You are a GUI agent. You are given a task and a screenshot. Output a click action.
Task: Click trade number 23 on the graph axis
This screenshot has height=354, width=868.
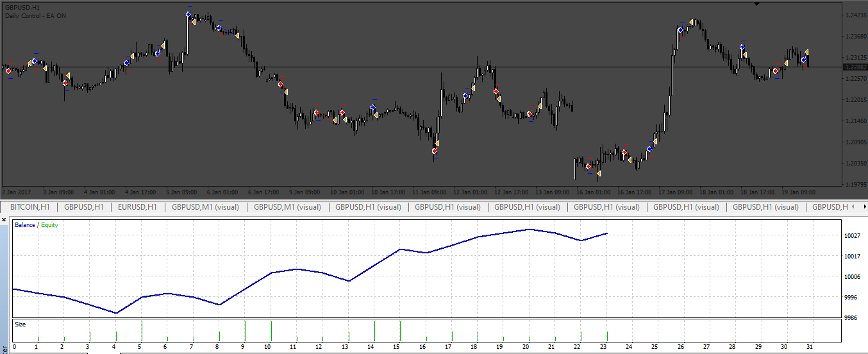pyautogui.click(x=604, y=347)
